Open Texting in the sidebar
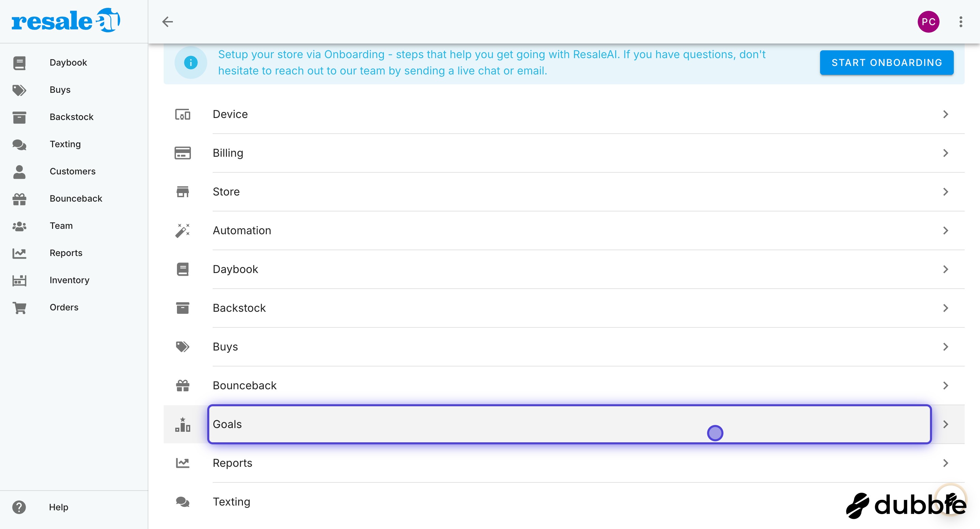The image size is (980, 529). (74, 144)
